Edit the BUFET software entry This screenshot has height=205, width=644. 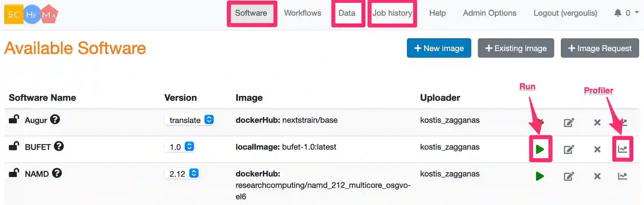(x=569, y=149)
